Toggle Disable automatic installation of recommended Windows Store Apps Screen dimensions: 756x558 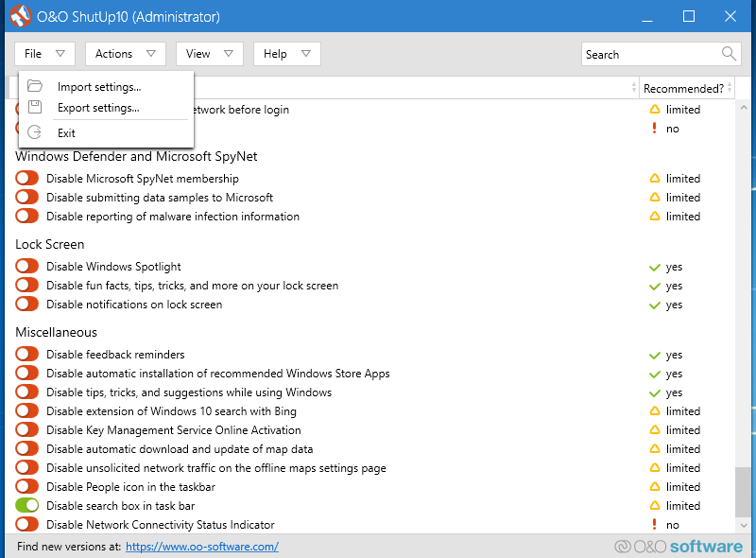point(27,374)
